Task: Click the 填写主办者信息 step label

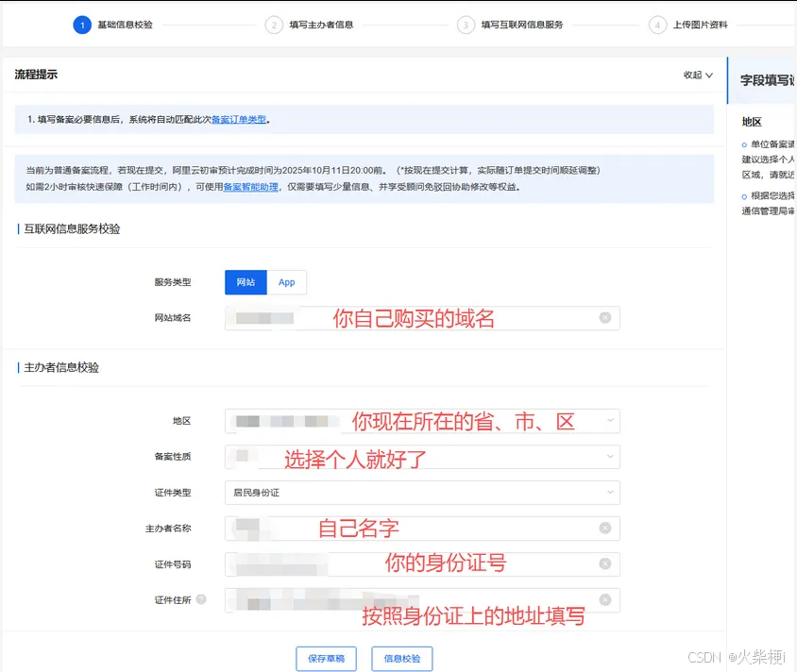Action: coord(321,25)
